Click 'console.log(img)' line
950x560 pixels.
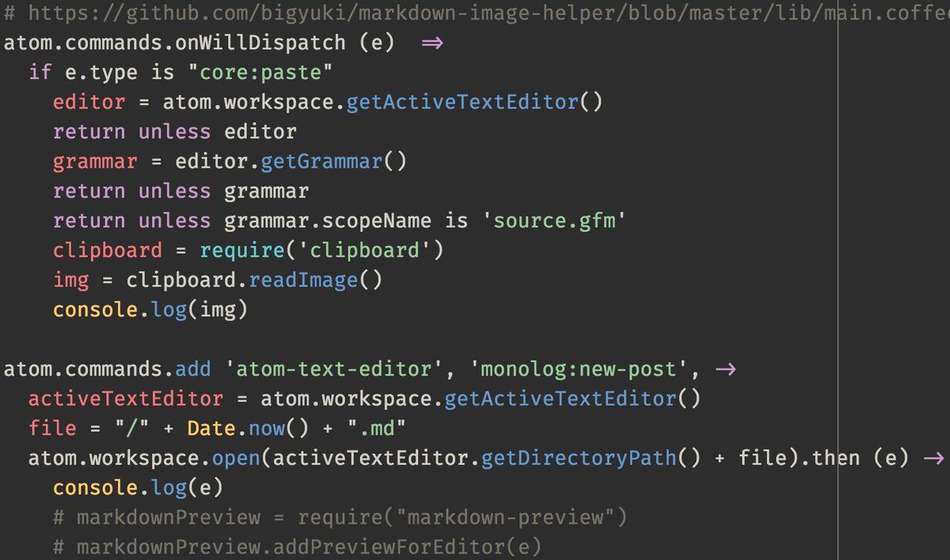coord(150,309)
